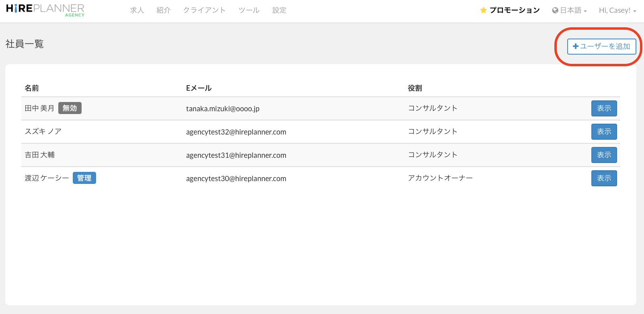Click 表示 in the 吉田 大輔 row
The height and width of the screenshot is (314, 644).
604,155
